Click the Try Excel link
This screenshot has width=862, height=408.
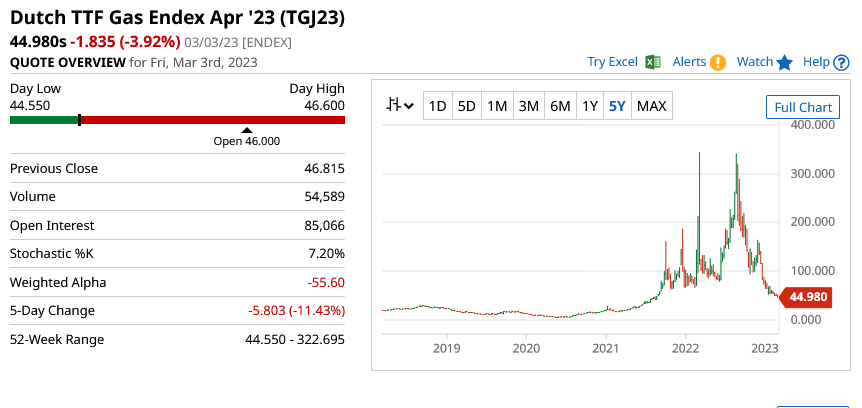612,62
